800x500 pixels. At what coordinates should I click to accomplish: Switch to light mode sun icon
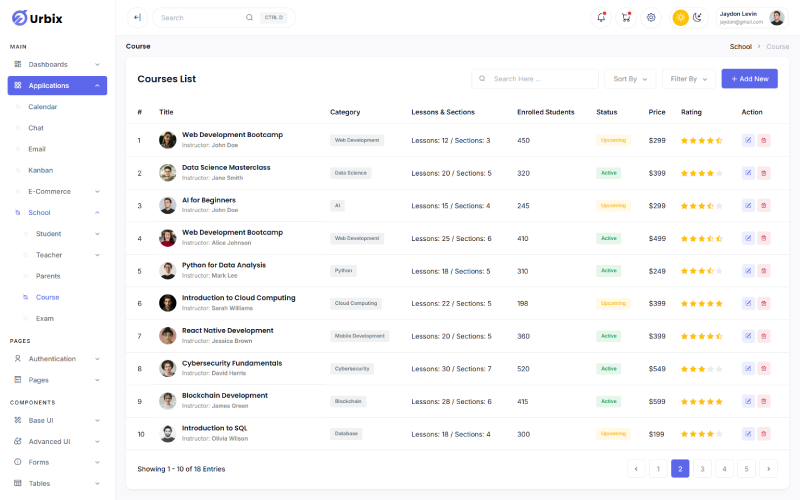pyautogui.click(x=680, y=17)
